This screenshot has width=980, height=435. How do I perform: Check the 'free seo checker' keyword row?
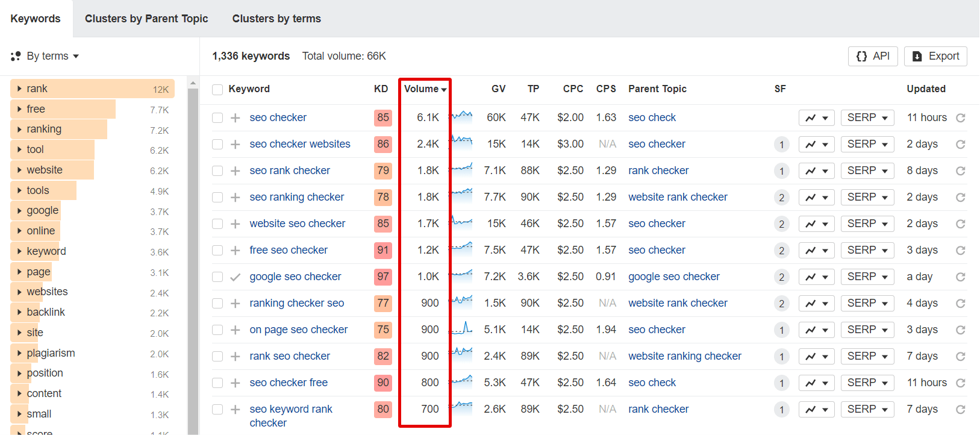point(217,251)
